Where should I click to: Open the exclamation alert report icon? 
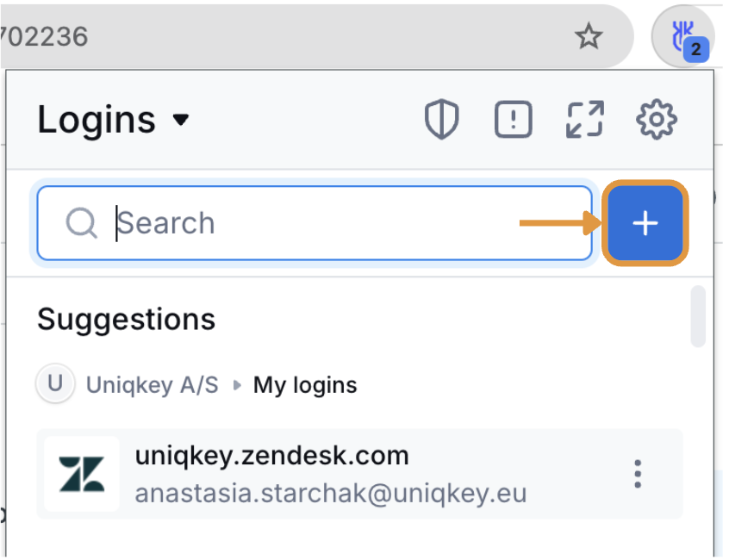(514, 119)
